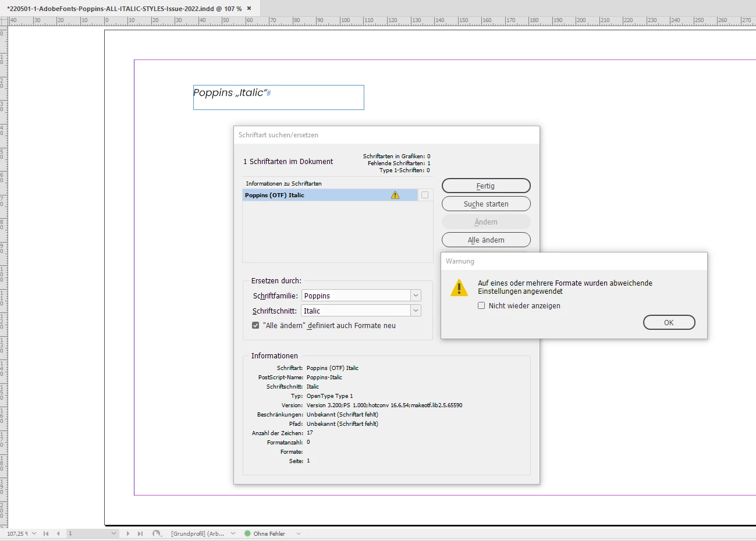This screenshot has height=541, width=756.
Task: Click 'Anzahl der Zeichen' value 17
Action: coord(310,433)
